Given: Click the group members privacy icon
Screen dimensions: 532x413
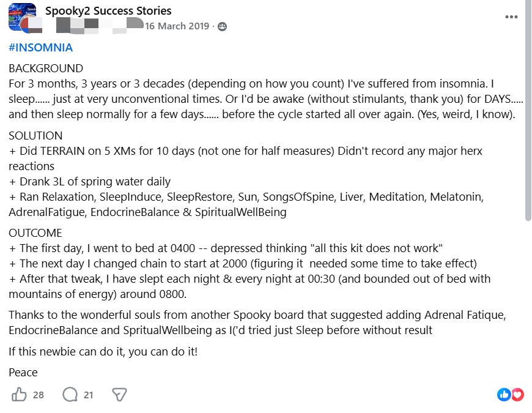Looking at the screenshot, I should click(222, 26).
